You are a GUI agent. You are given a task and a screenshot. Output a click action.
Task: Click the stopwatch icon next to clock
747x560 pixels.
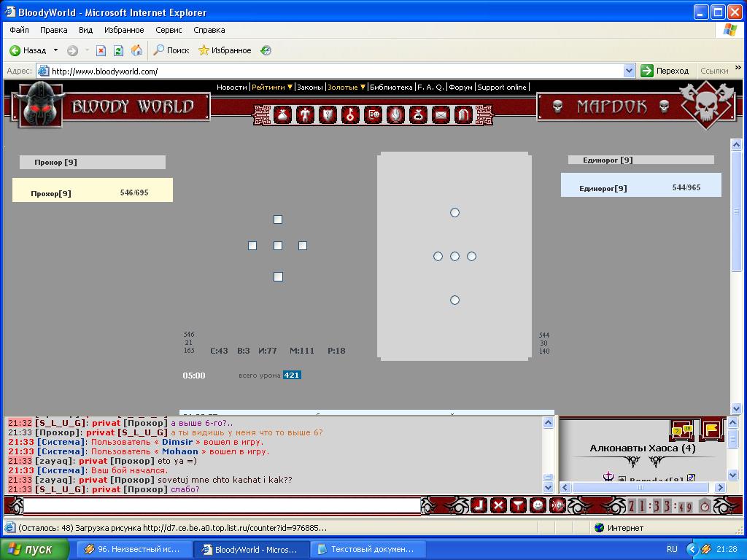705,506
